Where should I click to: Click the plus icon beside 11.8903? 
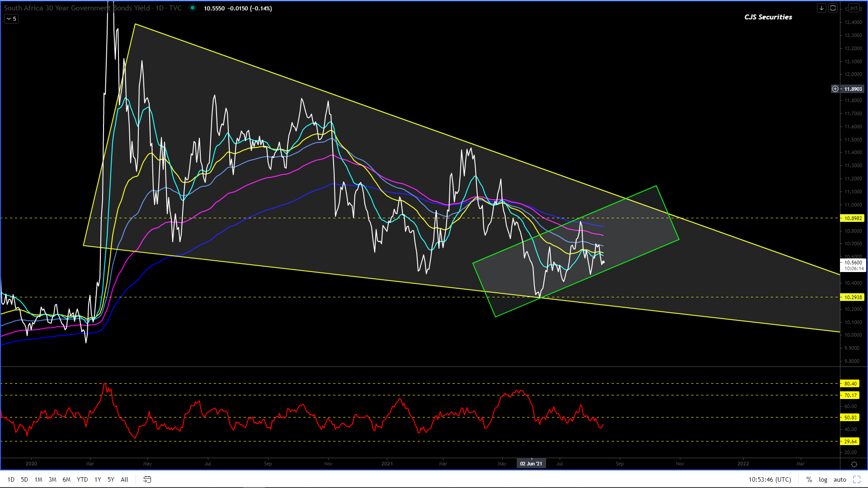coord(835,89)
